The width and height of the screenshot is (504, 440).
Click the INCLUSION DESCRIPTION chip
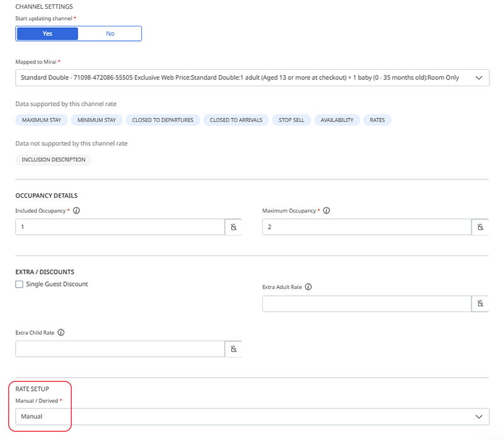point(53,159)
